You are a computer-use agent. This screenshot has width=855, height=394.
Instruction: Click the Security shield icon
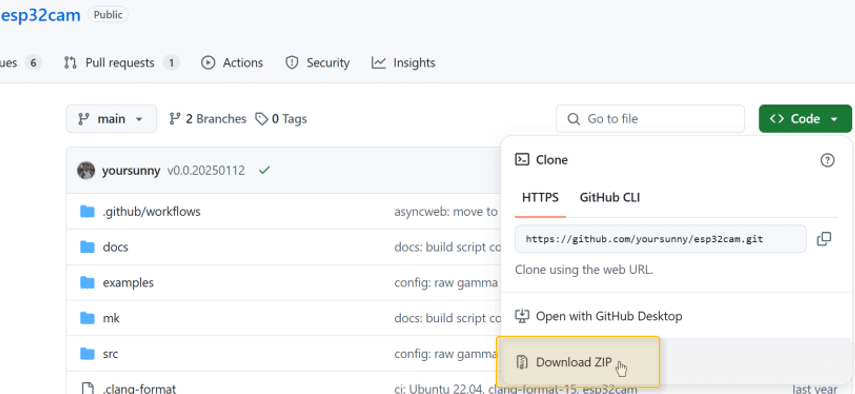292,63
